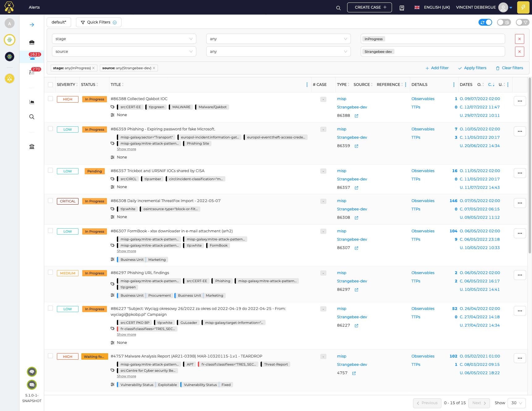Open external link for reference 86359
The image size is (532, 411).
(x=356, y=146)
